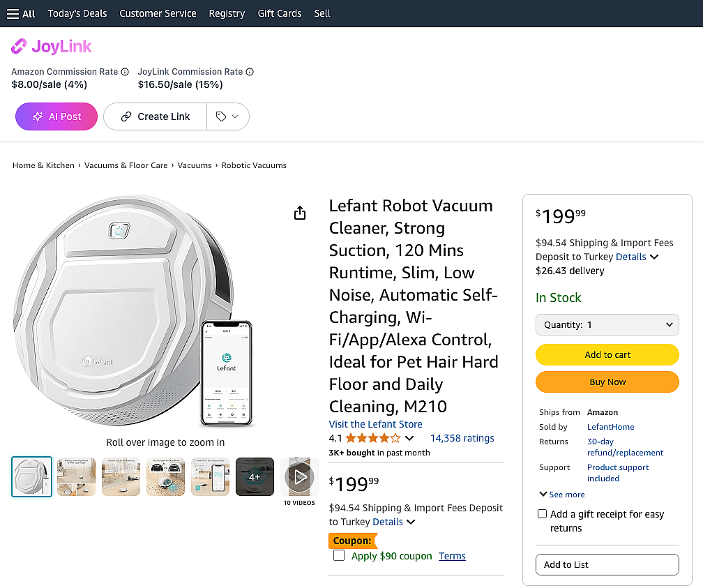Check the Apply $90 coupon box
This screenshot has width=703, height=588.
339,556
